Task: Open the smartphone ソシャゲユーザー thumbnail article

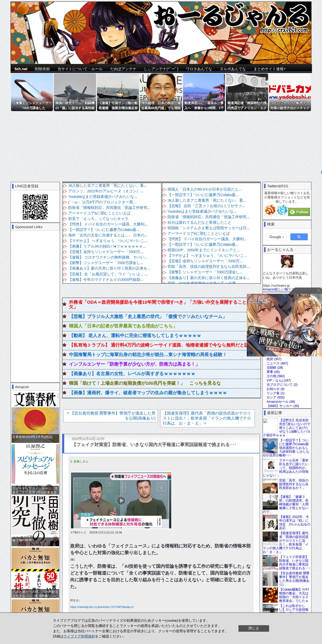Action: [32, 92]
